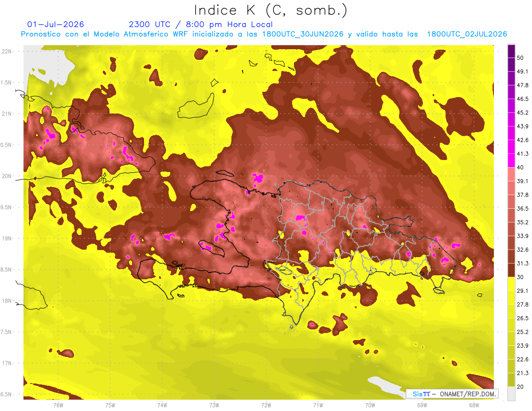Click the legend value '23.9'
The image size is (532, 411).
(522, 346)
